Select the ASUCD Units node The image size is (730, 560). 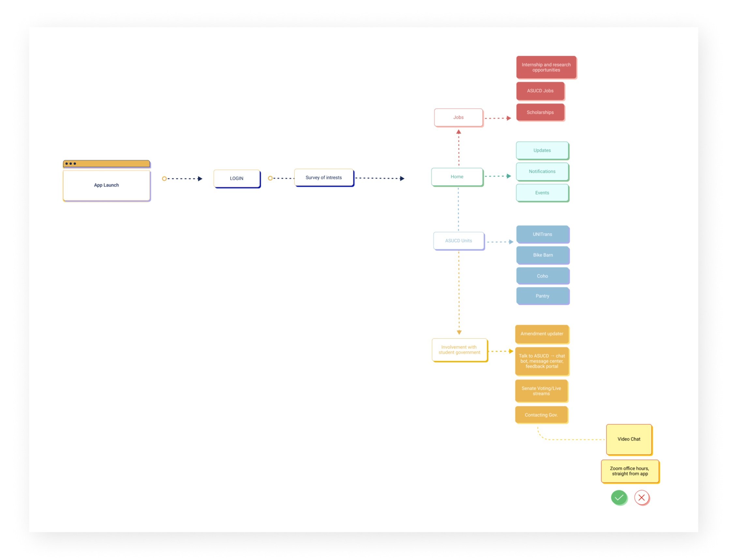(458, 240)
